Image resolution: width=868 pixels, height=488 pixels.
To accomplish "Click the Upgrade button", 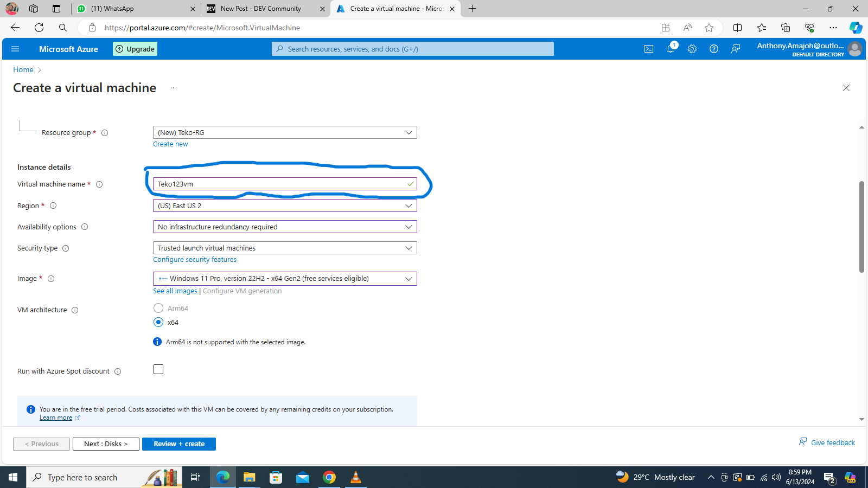I will 135,49.
